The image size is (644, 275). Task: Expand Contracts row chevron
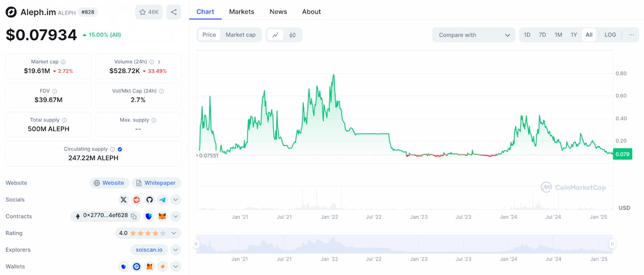point(175,216)
